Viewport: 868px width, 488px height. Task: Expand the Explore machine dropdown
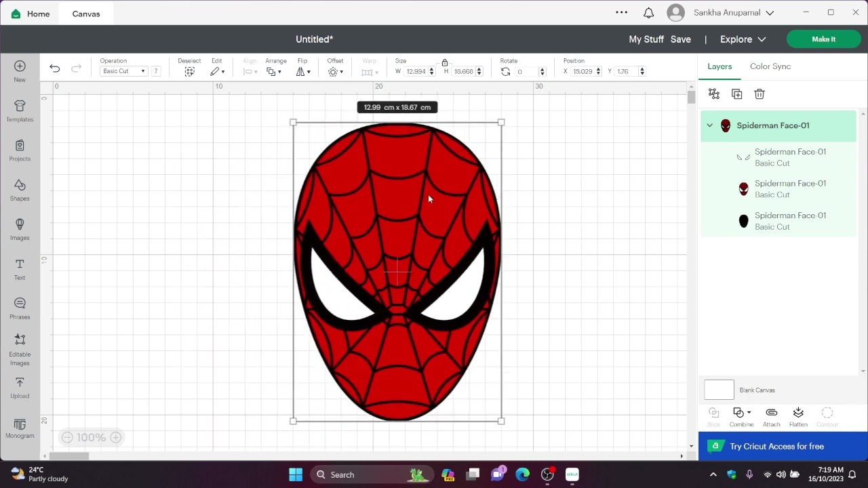tap(743, 39)
